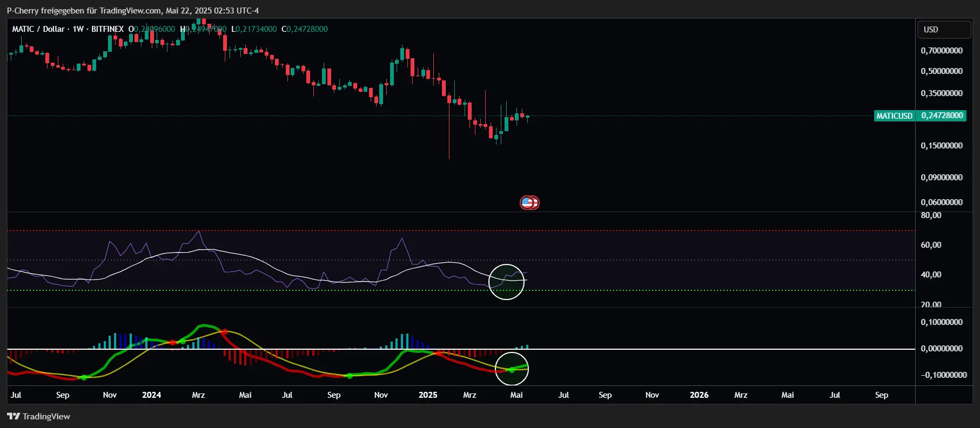980x428 pixels.
Task: Click the 0,35000000 price axis label
Action: (x=942, y=93)
